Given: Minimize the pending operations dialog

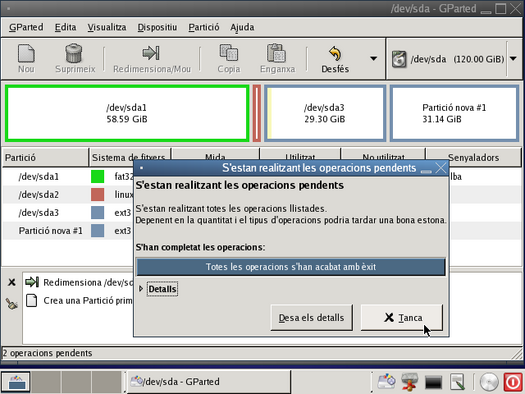Looking at the screenshot, I should (426, 171).
